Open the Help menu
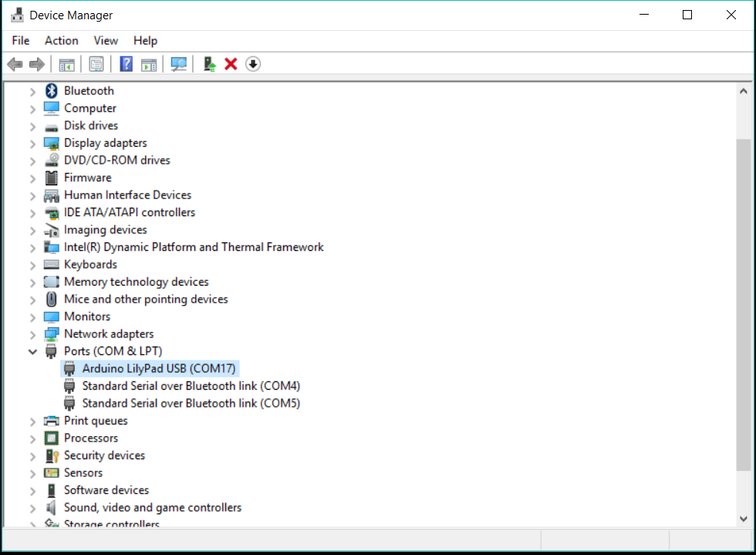This screenshot has width=756, height=555. 145,41
